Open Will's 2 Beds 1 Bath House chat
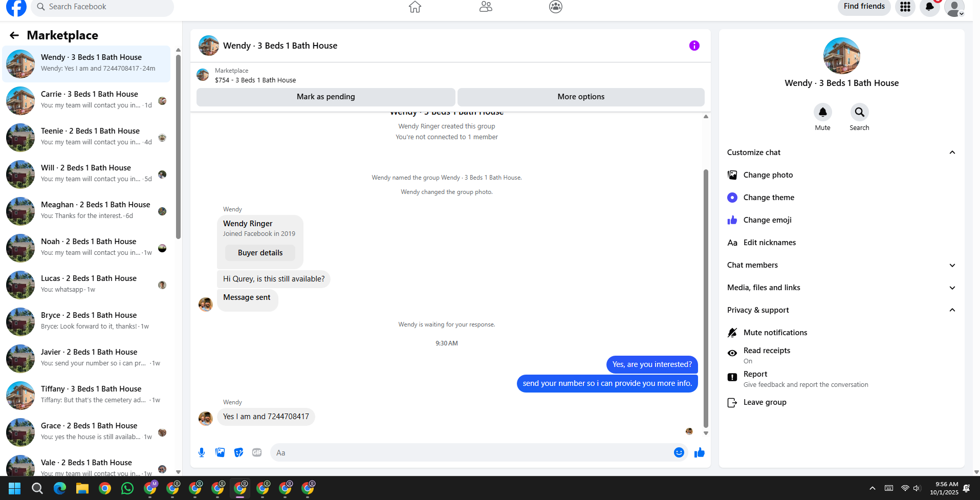 coord(86,174)
